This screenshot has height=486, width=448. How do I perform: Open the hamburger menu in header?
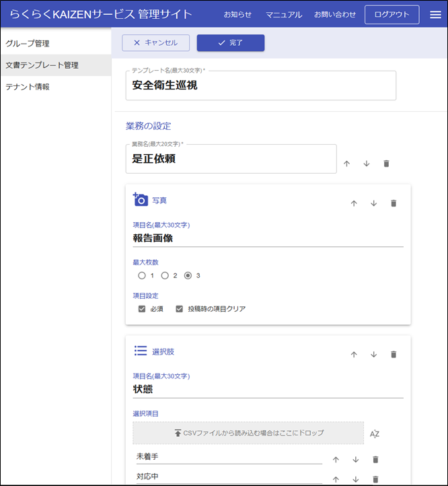(435, 15)
